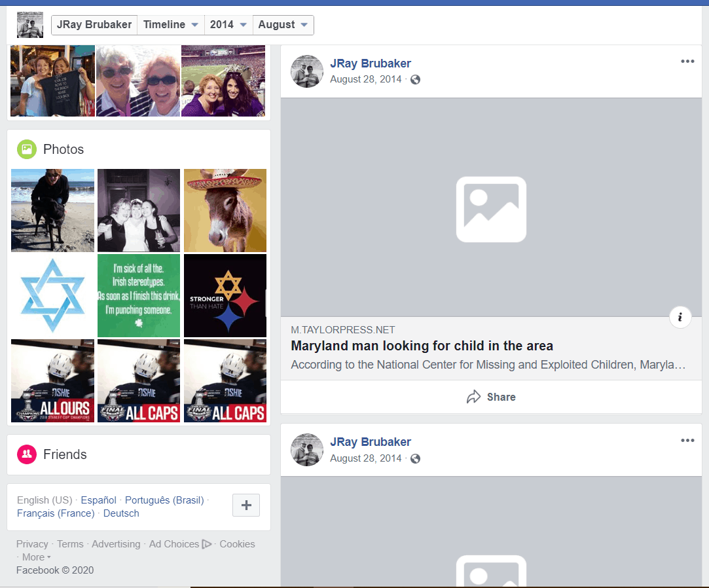
Task: Click the August 28, 2014 date on the Maryland man post
Action: tap(366, 80)
